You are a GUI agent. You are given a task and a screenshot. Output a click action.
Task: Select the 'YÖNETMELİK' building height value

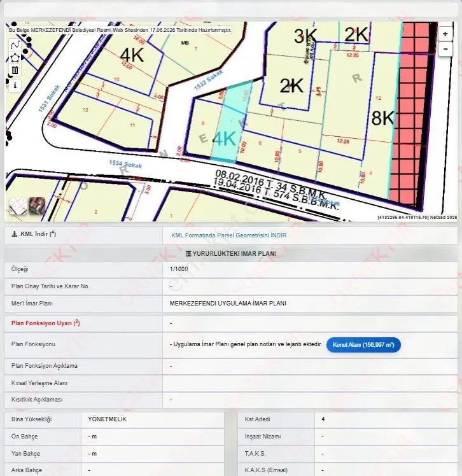pyautogui.click(x=107, y=419)
